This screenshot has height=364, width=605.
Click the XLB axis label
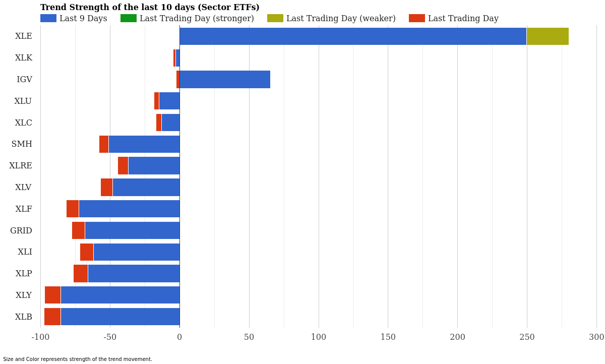click(24, 317)
